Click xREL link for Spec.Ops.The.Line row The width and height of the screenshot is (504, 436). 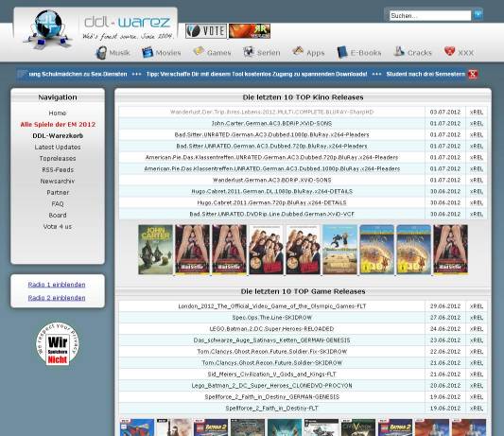pos(477,318)
